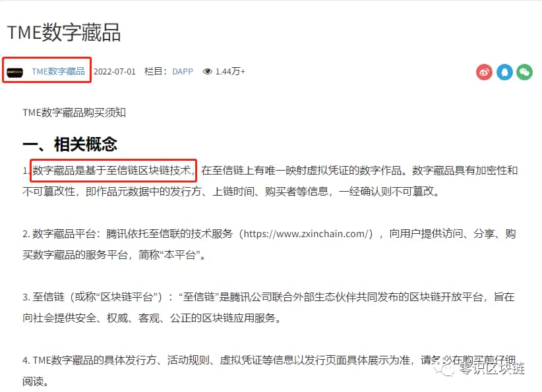
Task: Click paragraph 3 about 至信链 platform
Action: [x=268, y=308]
